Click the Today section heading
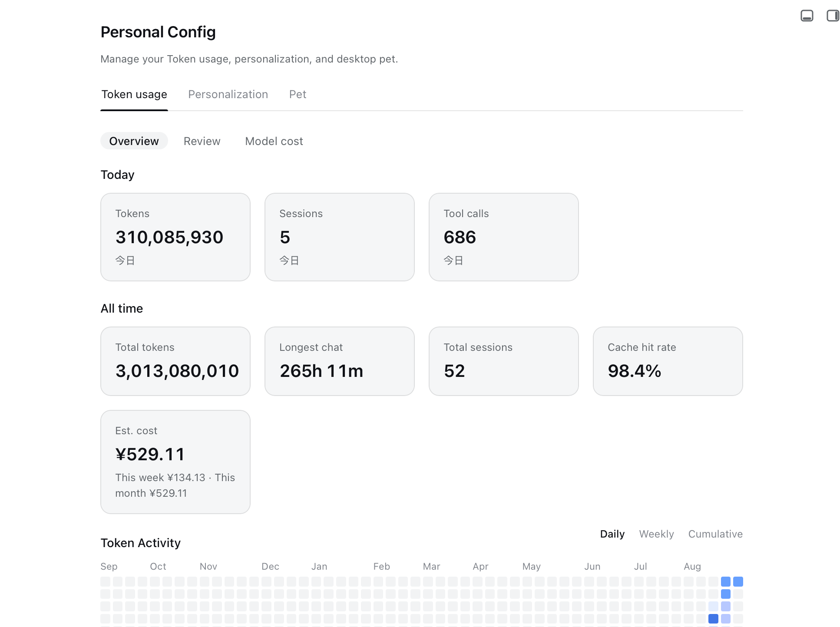Screen dimensions: 840x627 (x=117, y=175)
